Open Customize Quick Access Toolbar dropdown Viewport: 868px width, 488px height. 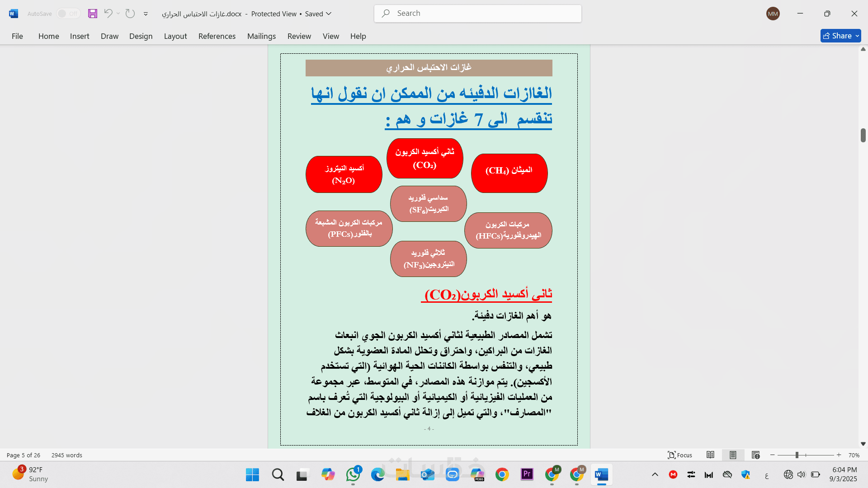[146, 14]
